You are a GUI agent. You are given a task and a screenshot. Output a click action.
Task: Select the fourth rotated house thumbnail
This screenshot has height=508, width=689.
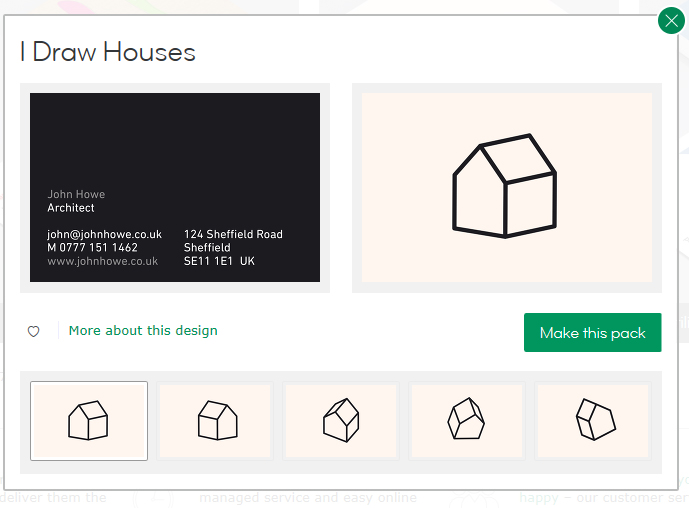coord(467,421)
